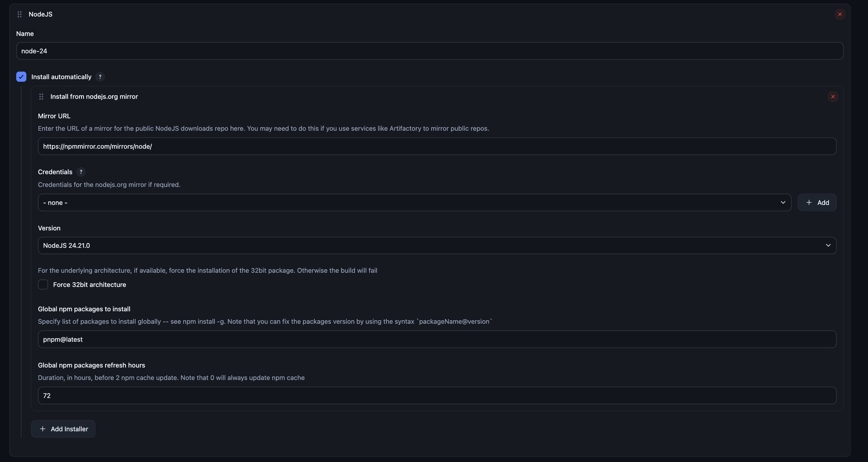Image resolution: width=868 pixels, height=462 pixels.
Task: Enable Force 32bit architecture checkbox
Action: 43,285
